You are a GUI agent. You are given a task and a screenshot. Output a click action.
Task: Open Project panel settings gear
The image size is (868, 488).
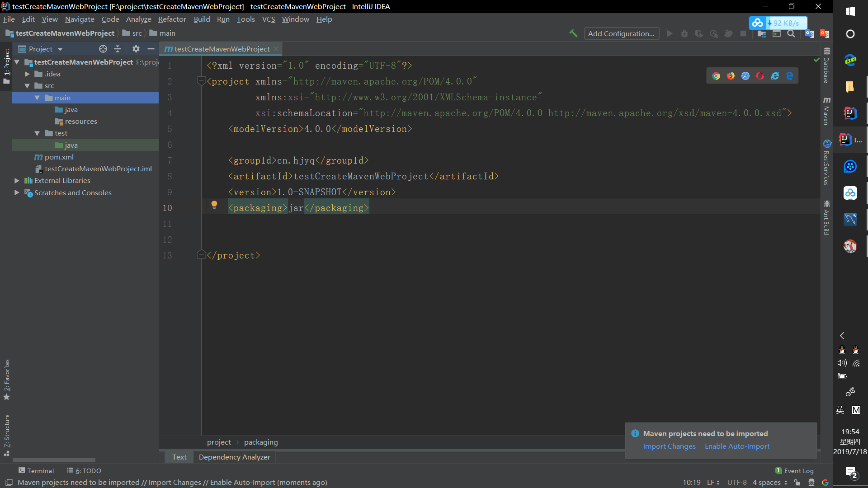point(136,49)
